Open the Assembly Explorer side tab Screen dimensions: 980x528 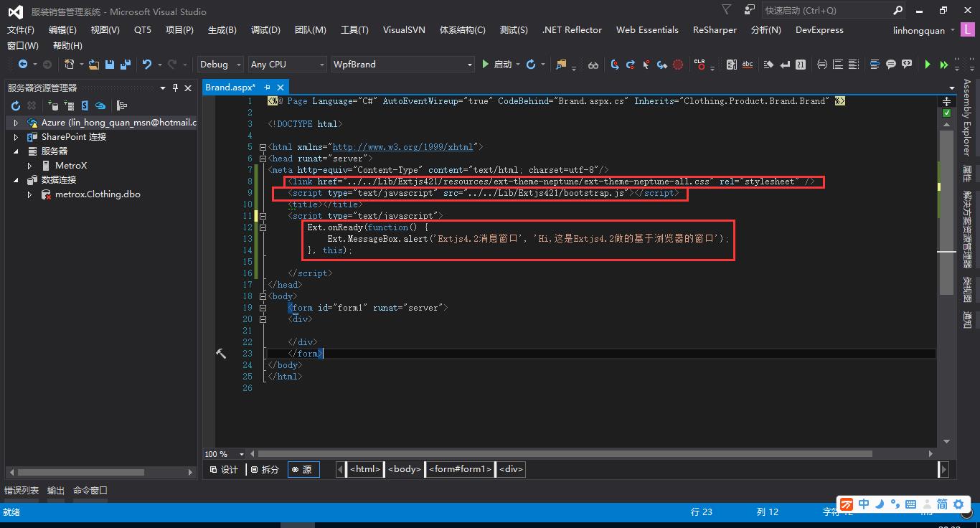point(967,117)
